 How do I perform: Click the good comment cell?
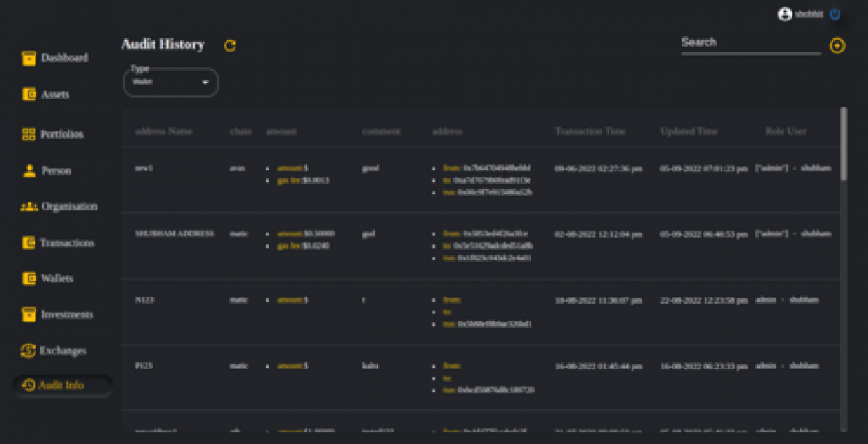[370, 169]
